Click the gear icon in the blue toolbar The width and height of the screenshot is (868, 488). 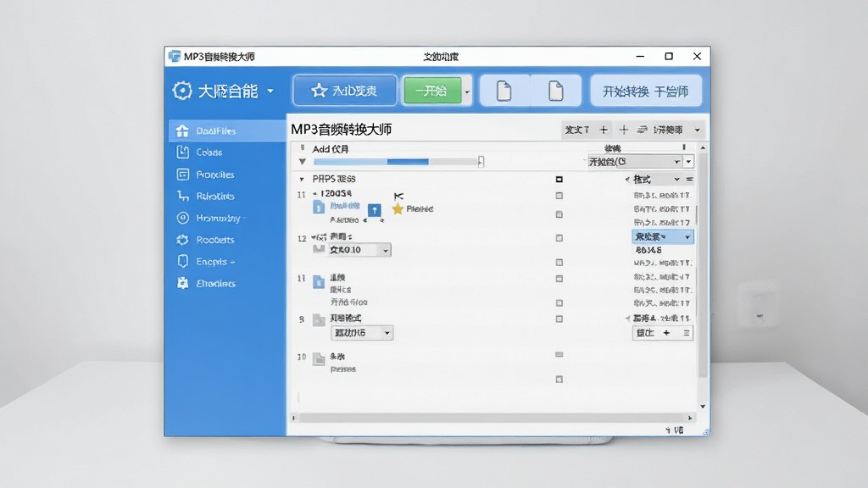tap(182, 91)
